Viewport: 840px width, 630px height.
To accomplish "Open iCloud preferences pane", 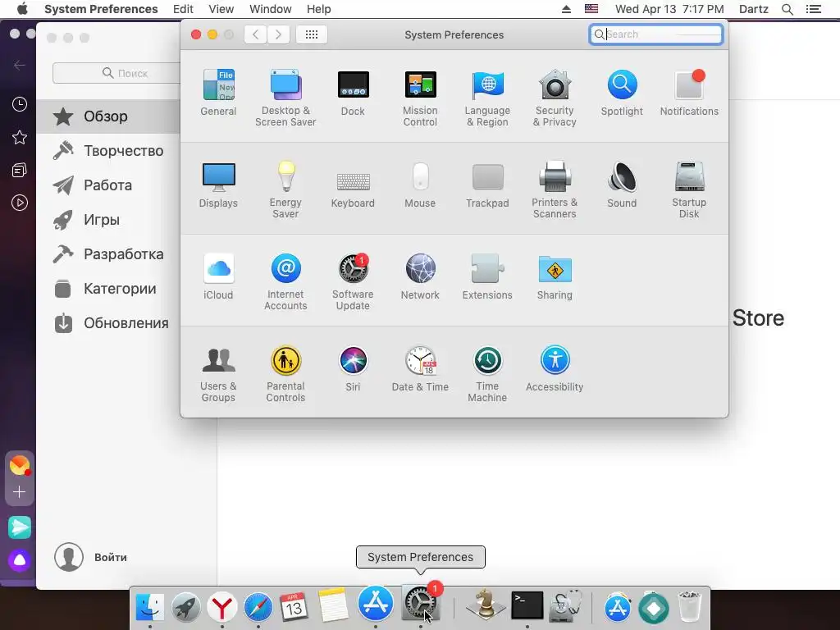I will [218, 276].
